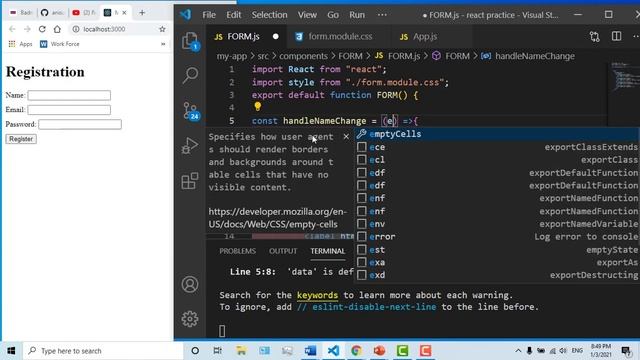Open the View menu
The image size is (640, 360).
click(307, 15)
